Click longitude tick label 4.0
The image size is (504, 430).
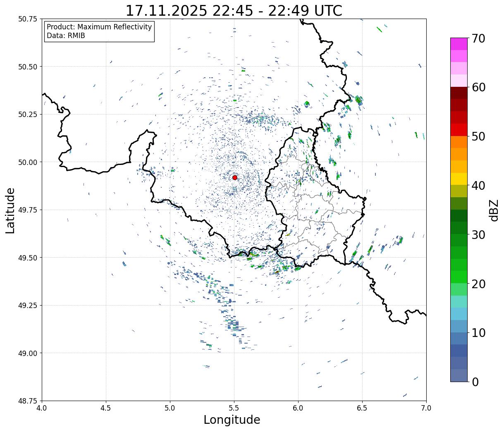[42, 408]
